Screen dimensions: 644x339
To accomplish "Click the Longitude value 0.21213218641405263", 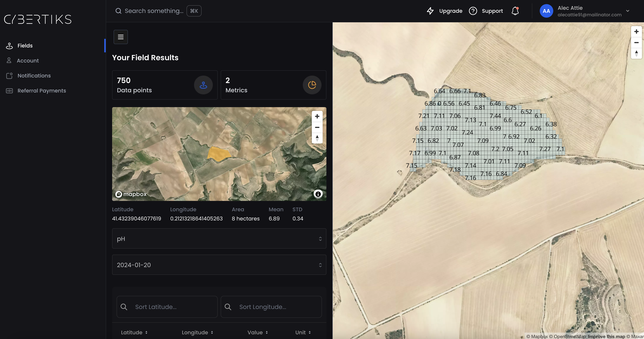I will [196, 218].
